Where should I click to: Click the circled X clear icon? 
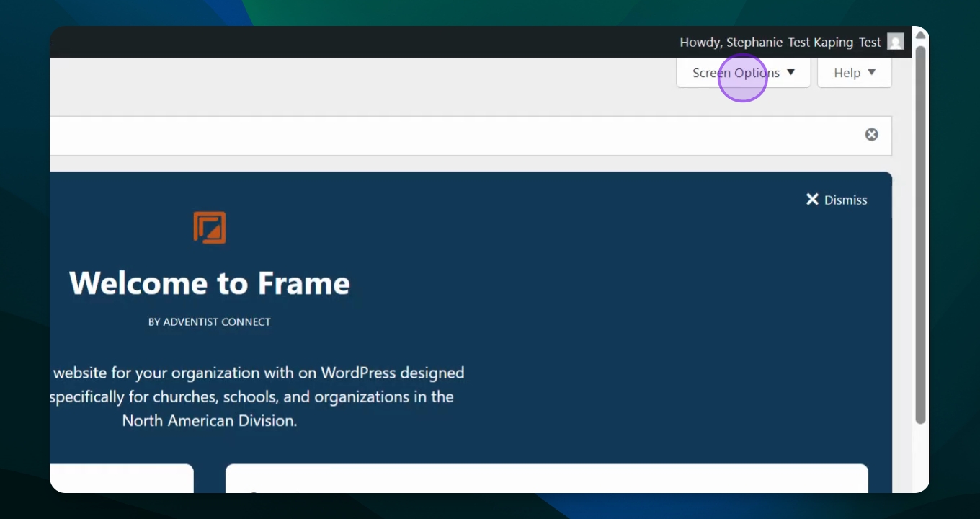coord(872,134)
